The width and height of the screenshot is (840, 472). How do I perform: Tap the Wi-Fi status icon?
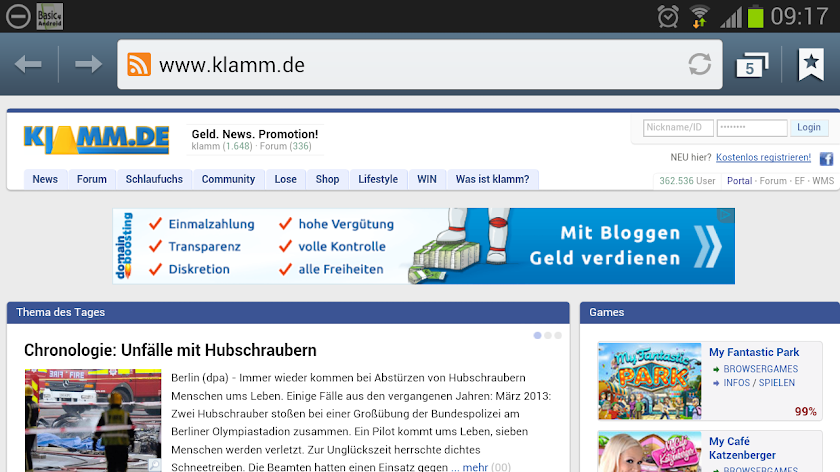[x=699, y=17]
